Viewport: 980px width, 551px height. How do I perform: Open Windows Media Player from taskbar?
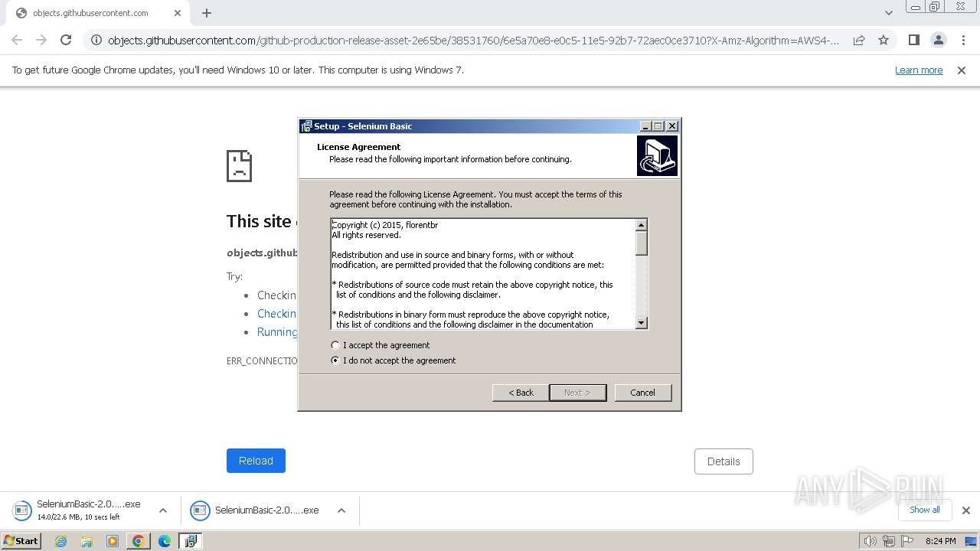(x=113, y=541)
